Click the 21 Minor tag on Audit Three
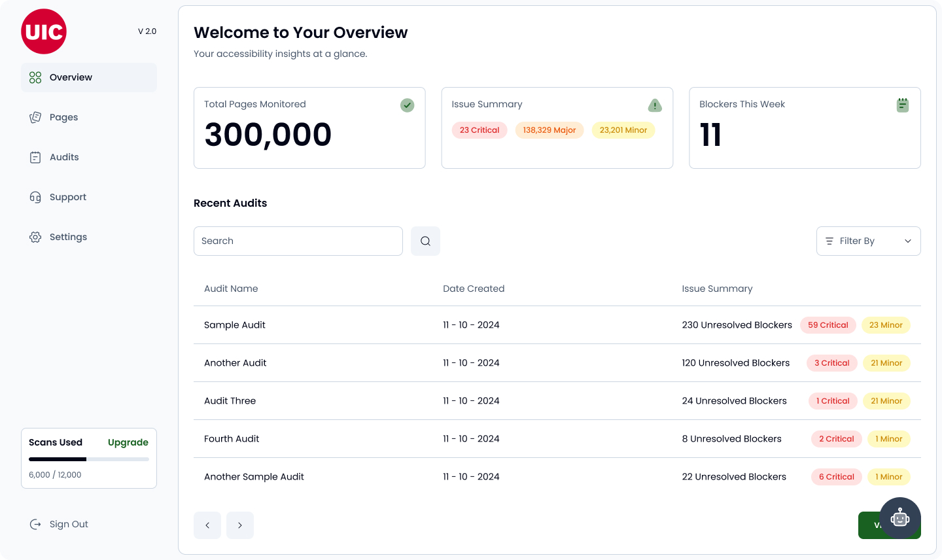The width and height of the screenshot is (942, 560). [x=886, y=401]
